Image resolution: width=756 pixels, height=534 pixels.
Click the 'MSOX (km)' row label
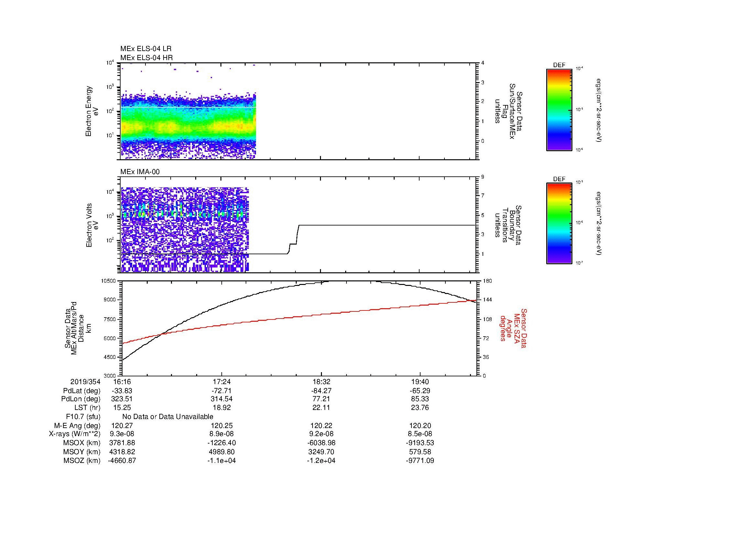tap(82, 443)
